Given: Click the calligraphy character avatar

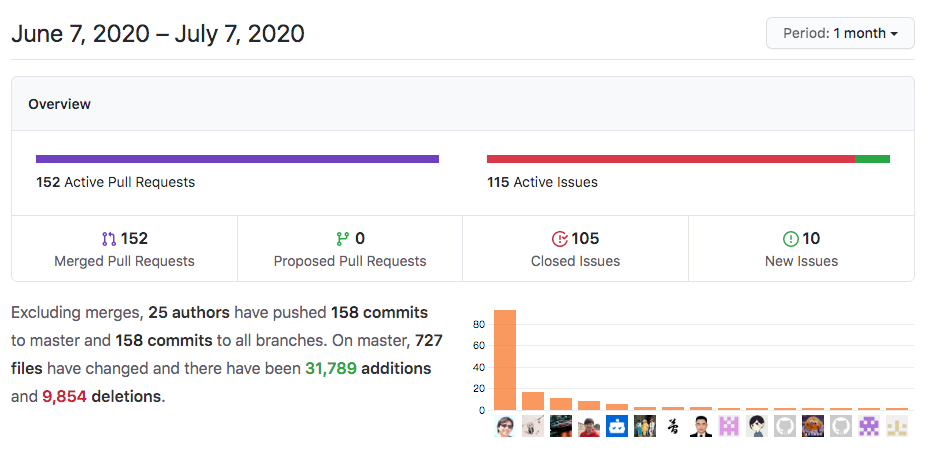Looking at the screenshot, I should coord(673,427).
